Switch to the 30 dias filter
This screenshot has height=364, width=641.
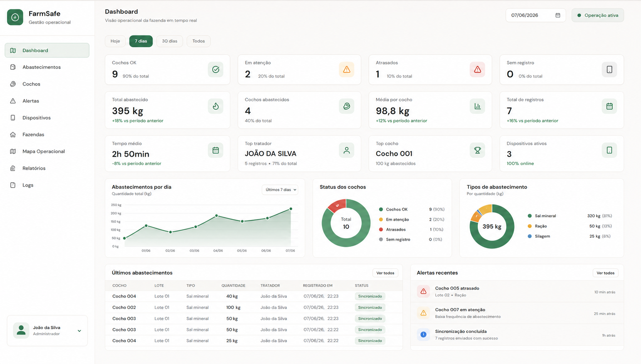tap(170, 41)
